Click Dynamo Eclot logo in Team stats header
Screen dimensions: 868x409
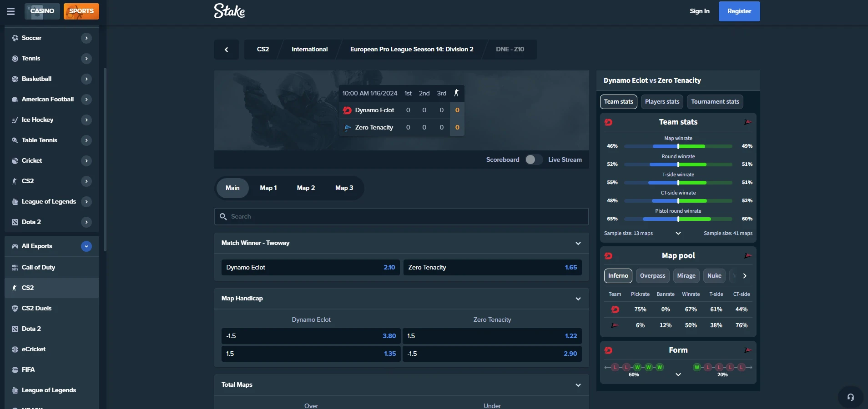(x=608, y=122)
